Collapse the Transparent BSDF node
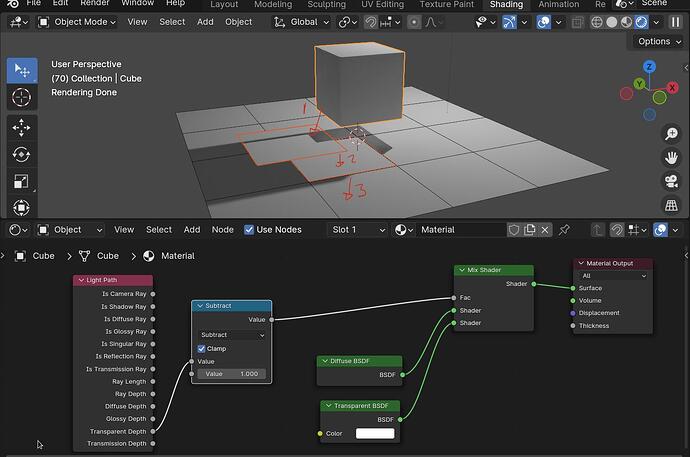Viewport: 690px width, 457px height. pos(328,406)
